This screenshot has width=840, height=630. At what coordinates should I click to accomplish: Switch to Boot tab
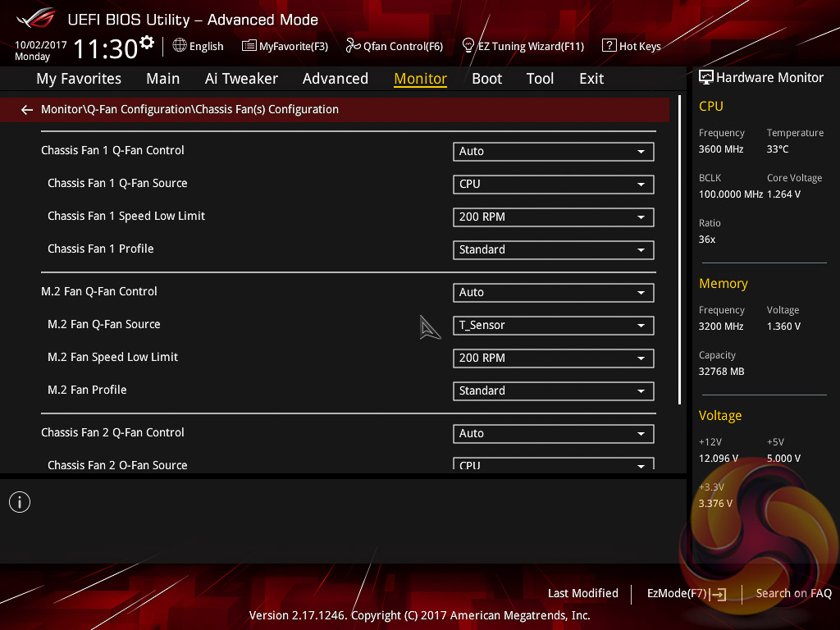487,79
